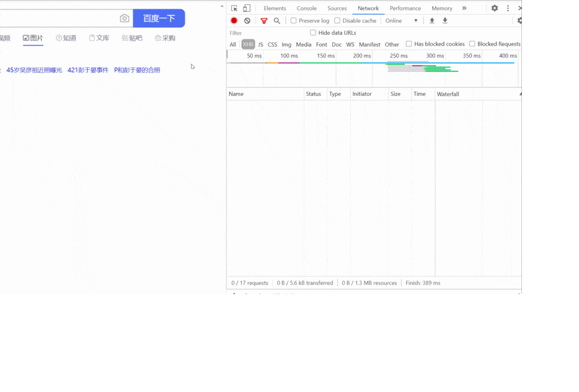The height and width of the screenshot is (392, 579).
Task: Switch to the Sources tab
Action: (x=337, y=8)
